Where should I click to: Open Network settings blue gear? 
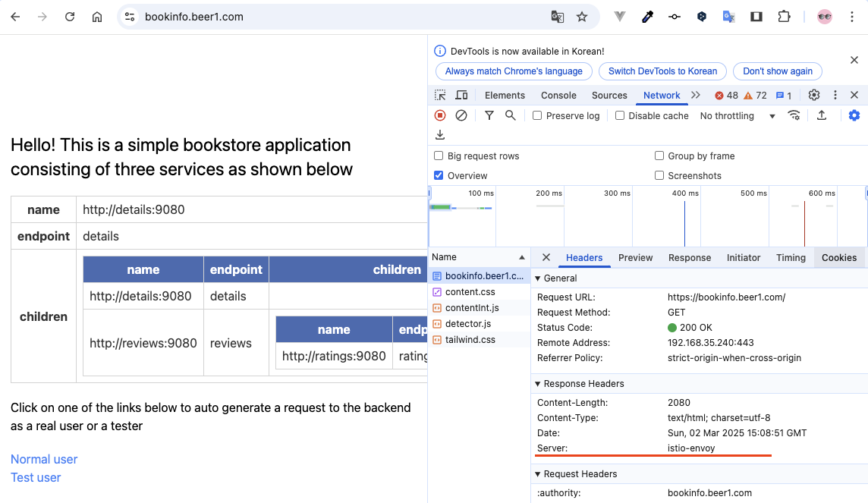(854, 115)
